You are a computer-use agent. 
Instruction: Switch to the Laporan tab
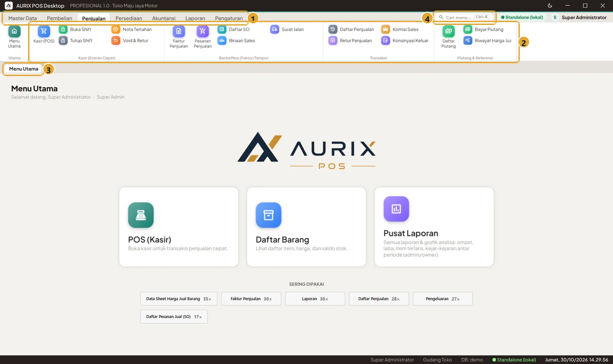tap(195, 18)
